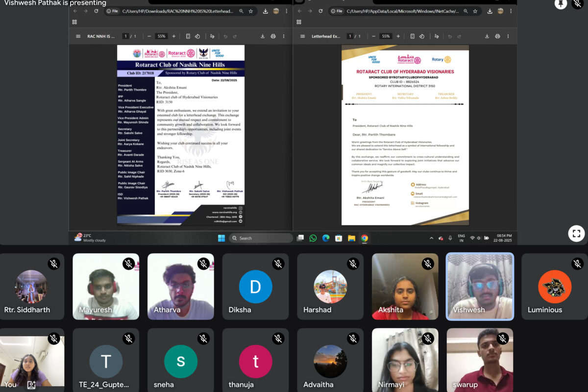The image size is (588, 392).
Task: Click the 55% zoom level field in right PDF
Action: [386, 36]
